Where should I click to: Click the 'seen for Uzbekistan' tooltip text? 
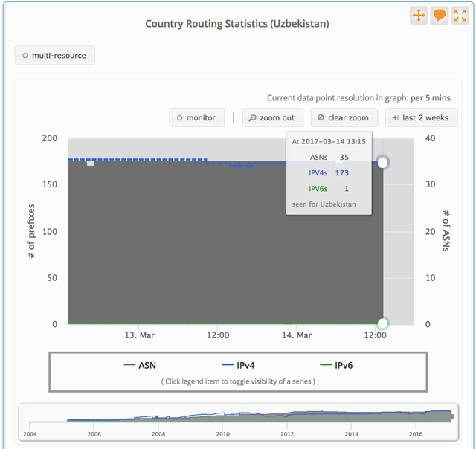[x=324, y=204]
